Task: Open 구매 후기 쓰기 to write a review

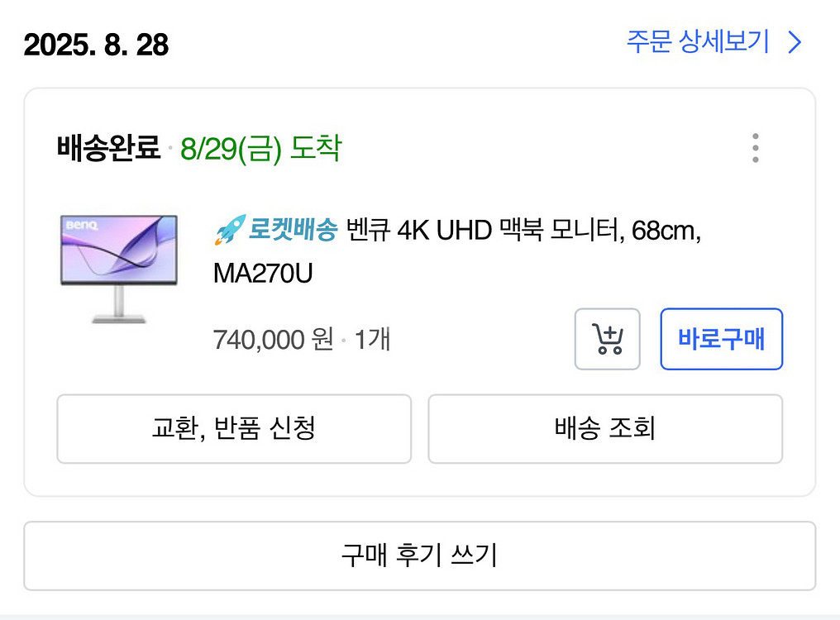Action: point(420,556)
